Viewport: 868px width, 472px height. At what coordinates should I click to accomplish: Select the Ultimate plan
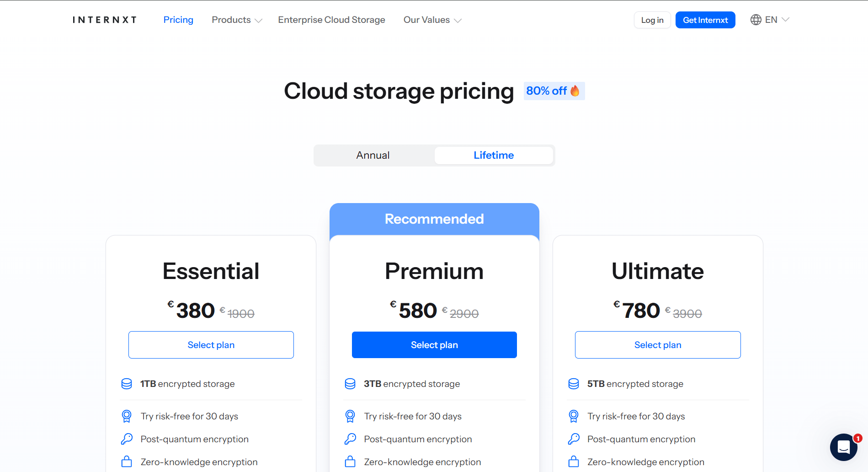pos(658,345)
